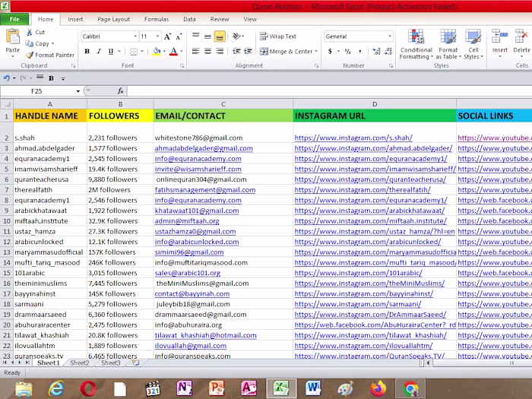532x399 pixels.
Task: Click the Align Text Right icon
Action: 220,51
